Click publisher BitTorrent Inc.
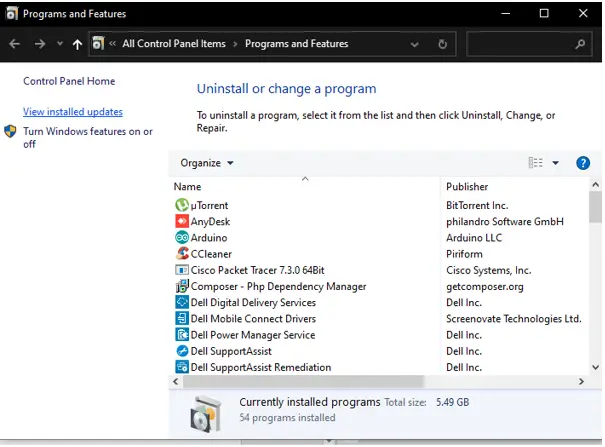 click(477, 206)
